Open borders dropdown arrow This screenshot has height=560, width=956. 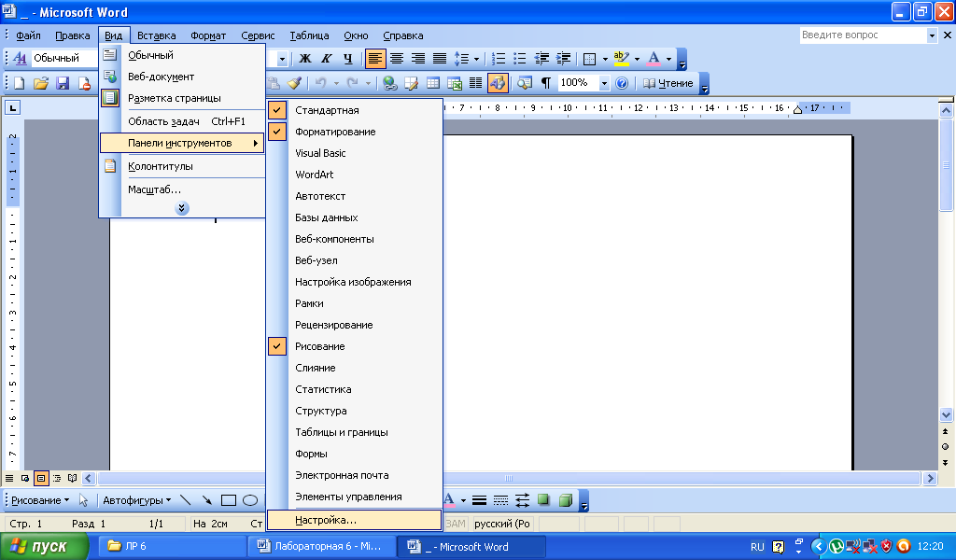click(x=605, y=59)
